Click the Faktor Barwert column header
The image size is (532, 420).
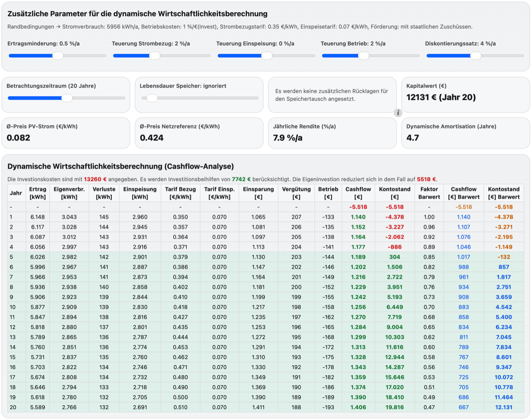pyautogui.click(x=429, y=193)
